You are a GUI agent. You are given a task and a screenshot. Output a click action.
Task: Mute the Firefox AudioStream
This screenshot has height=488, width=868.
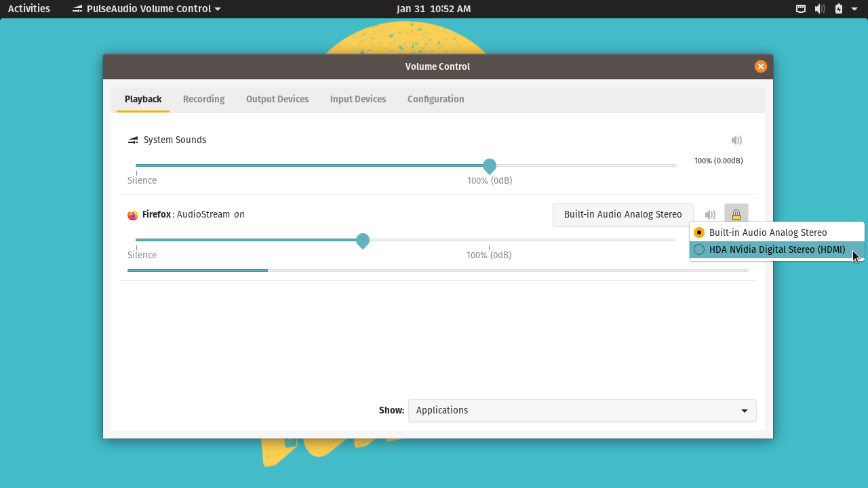710,214
